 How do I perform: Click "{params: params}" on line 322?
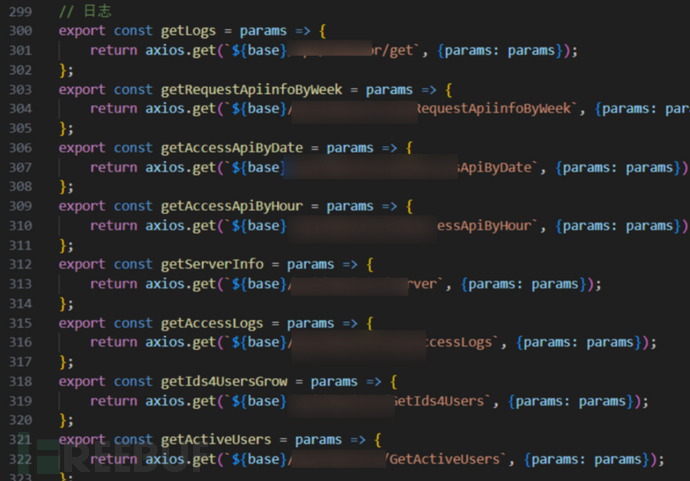click(x=587, y=460)
